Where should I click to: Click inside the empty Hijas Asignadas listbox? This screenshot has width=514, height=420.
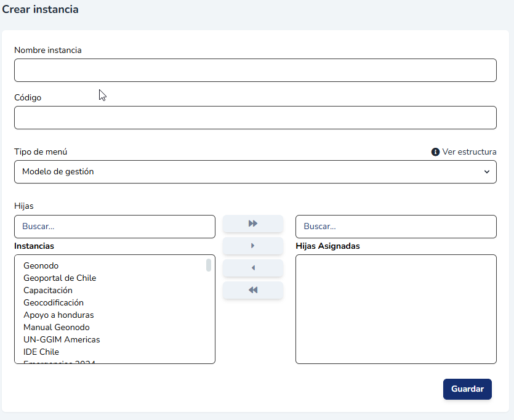click(396, 309)
